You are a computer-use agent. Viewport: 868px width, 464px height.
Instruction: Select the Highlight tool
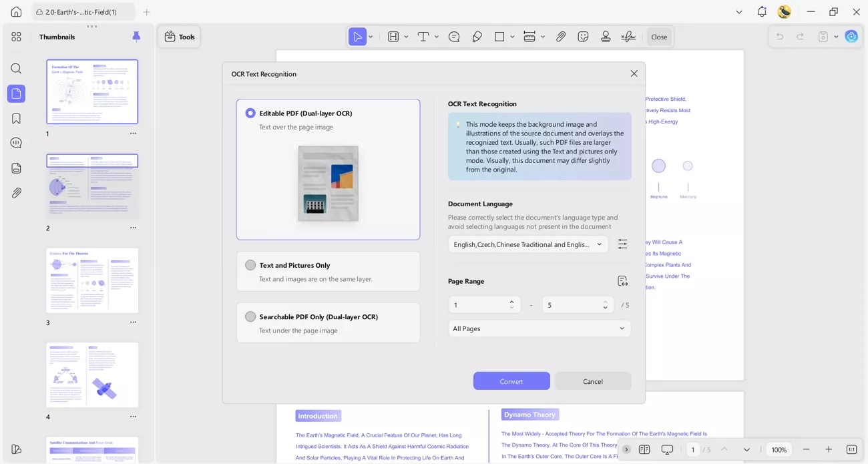pyautogui.click(x=392, y=37)
